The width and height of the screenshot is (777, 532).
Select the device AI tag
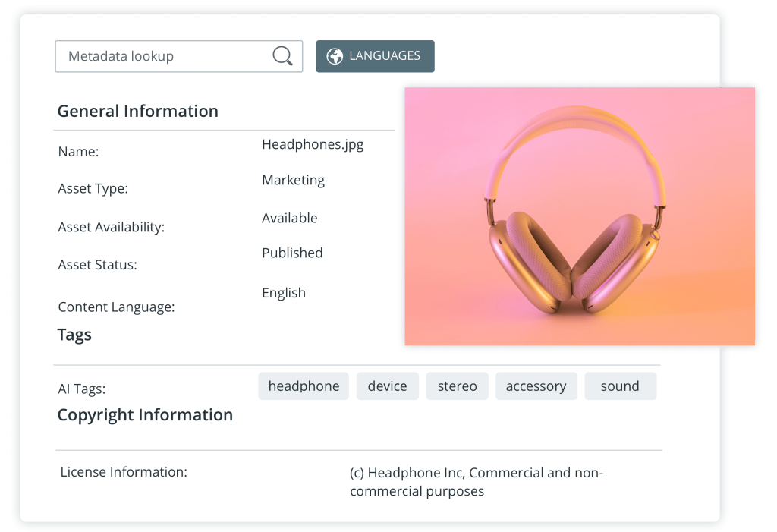[x=387, y=386]
